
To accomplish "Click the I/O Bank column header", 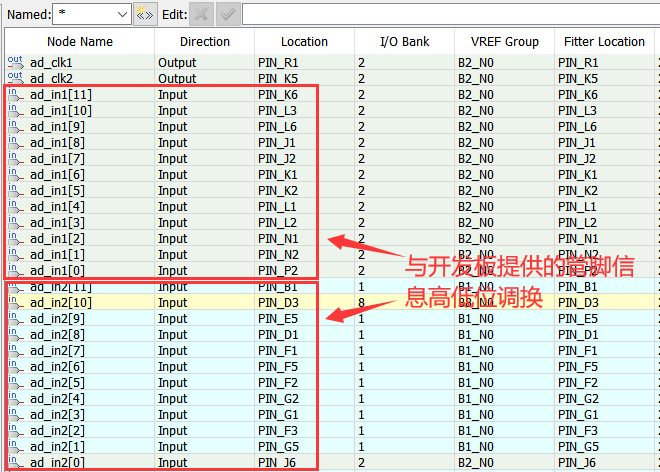I will click(x=404, y=42).
